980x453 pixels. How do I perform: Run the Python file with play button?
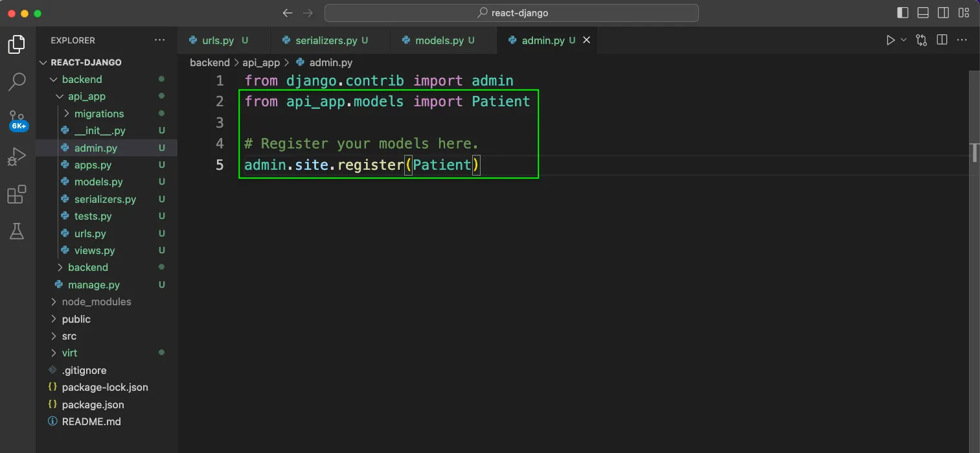891,40
